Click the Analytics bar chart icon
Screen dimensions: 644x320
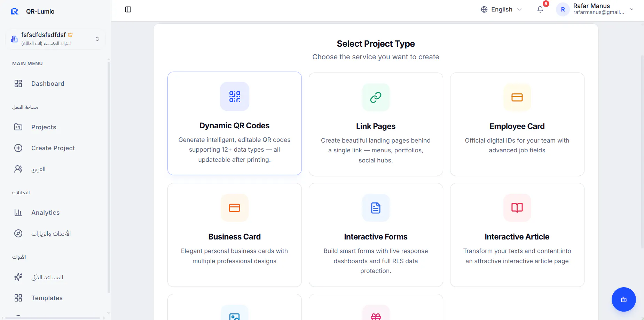point(18,213)
